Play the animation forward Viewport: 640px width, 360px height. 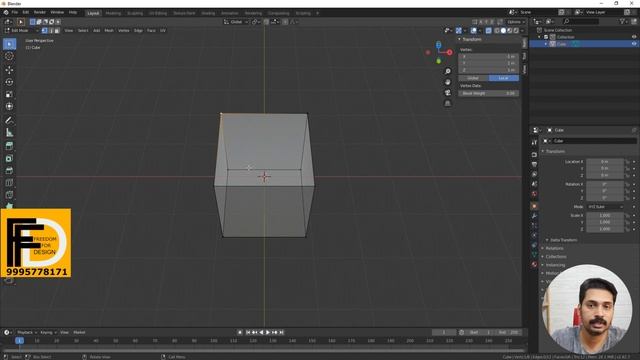point(268,333)
